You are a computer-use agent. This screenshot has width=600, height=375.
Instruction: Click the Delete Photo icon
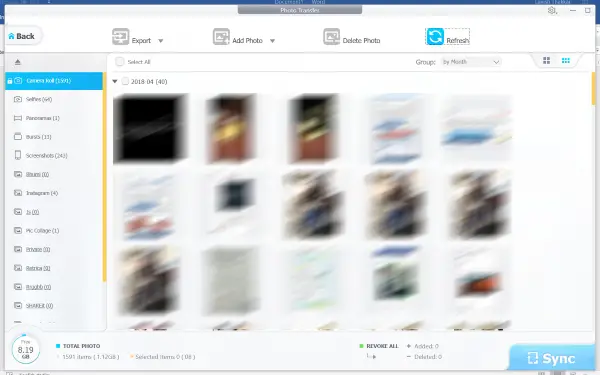pyautogui.click(x=331, y=37)
